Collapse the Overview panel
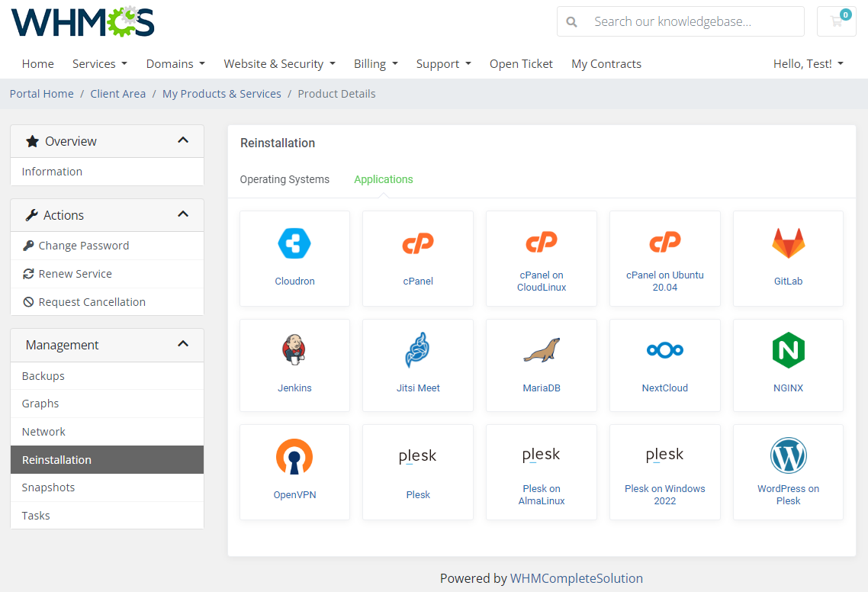Viewport: 868px width, 592px height. [183, 140]
